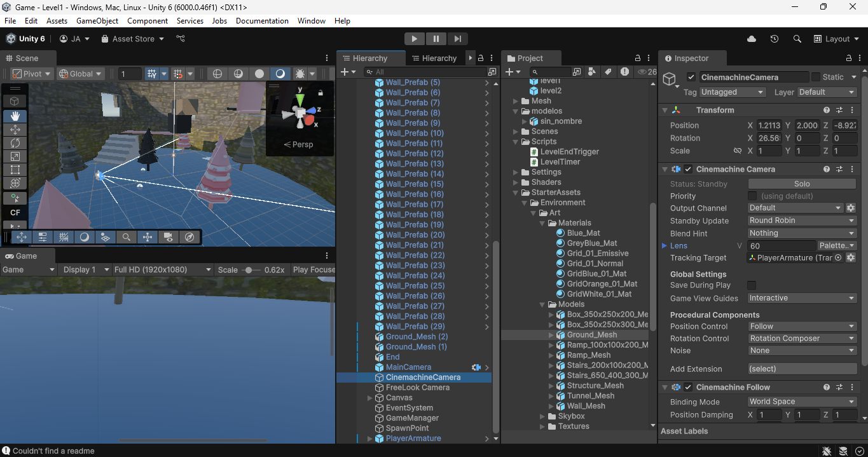Toggle constrained proportions scale link icon
868x457 pixels.
pyautogui.click(x=738, y=151)
